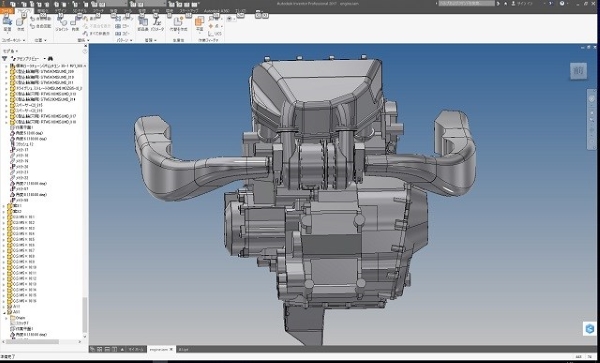Click the browser panel help question icon
This screenshot has height=363, width=600.
point(85,51)
